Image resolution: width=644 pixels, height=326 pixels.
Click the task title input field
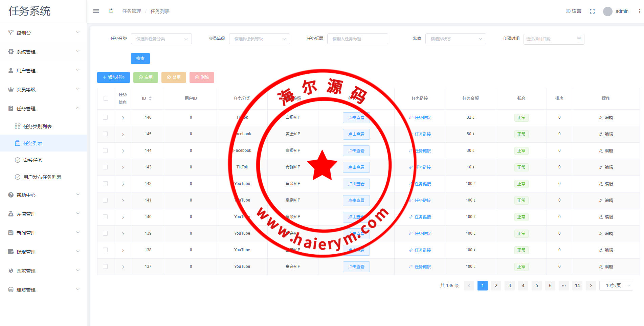[x=357, y=39]
